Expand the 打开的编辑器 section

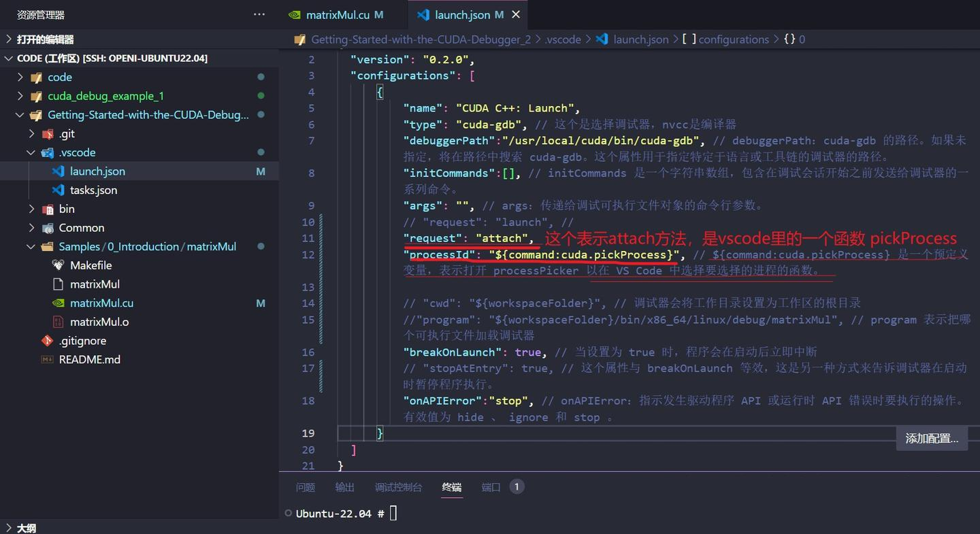coord(9,39)
